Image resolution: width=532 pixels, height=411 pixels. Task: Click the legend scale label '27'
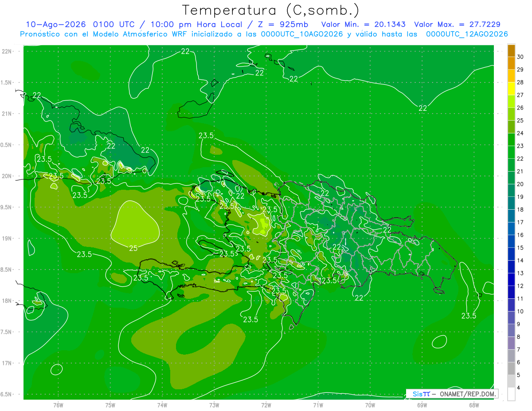[x=521, y=95]
